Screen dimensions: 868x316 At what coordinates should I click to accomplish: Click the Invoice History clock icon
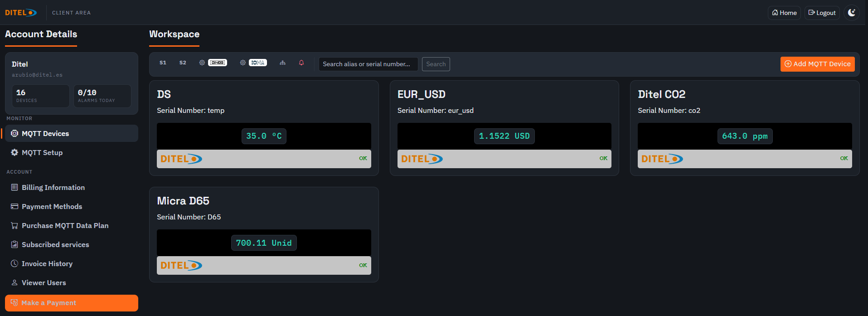pos(15,263)
